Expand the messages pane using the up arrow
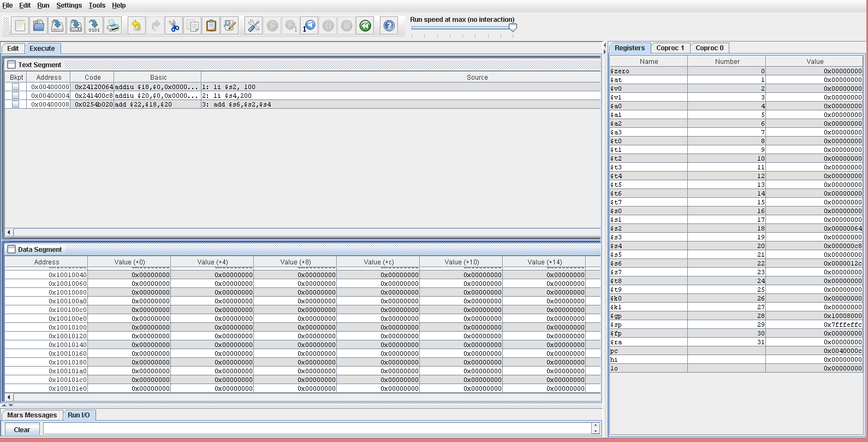The width and height of the screenshot is (868, 442). pyautogui.click(x=4, y=406)
